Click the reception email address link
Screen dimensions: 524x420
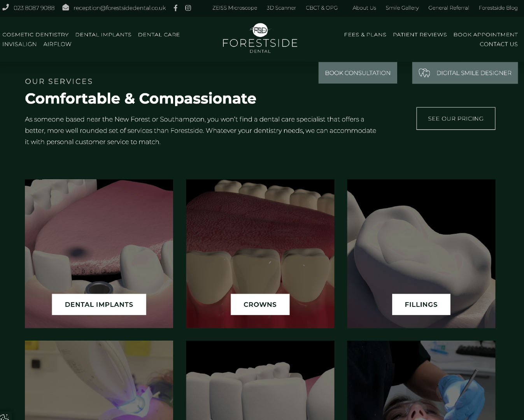tap(119, 8)
